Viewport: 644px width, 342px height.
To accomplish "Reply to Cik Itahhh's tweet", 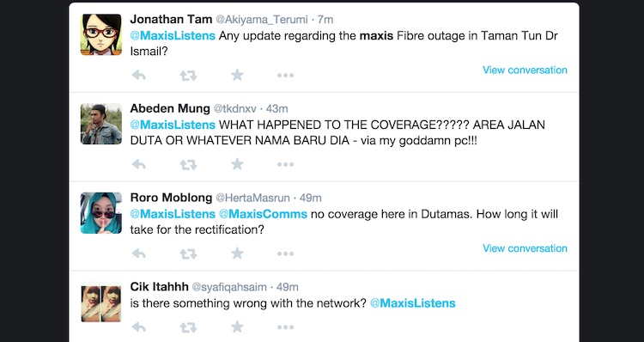I will click(x=139, y=327).
